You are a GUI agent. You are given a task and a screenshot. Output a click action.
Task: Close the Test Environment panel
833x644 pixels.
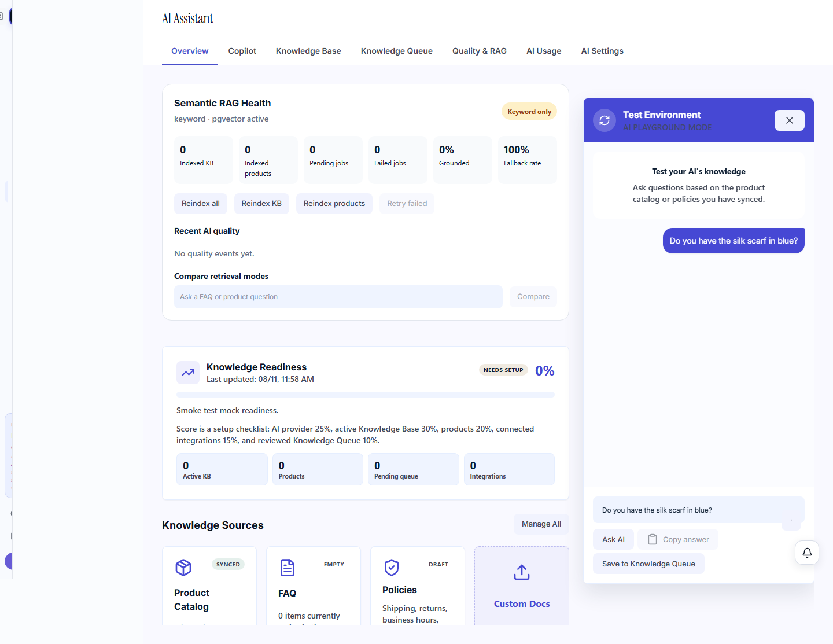(790, 120)
